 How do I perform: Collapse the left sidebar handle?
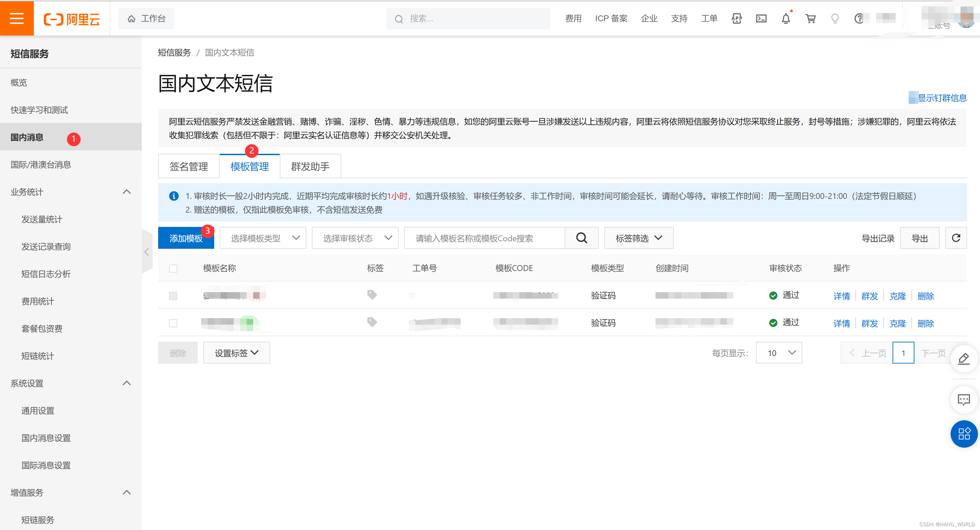(x=147, y=252)
